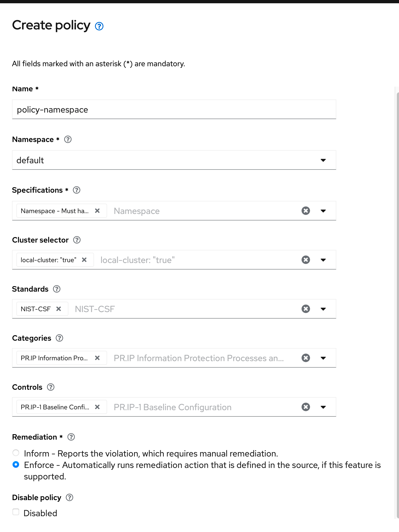Image resolution: width=399 pixels, height=532 pixels.
Task: Open the Controls dropdown arrow
Action: [323, 407]
